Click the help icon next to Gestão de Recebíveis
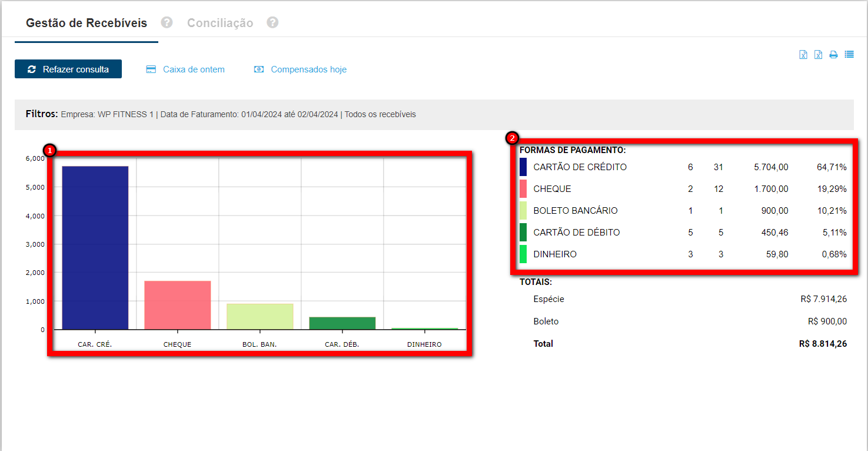This screenshot has width=868, height=451. click(167, 22)
